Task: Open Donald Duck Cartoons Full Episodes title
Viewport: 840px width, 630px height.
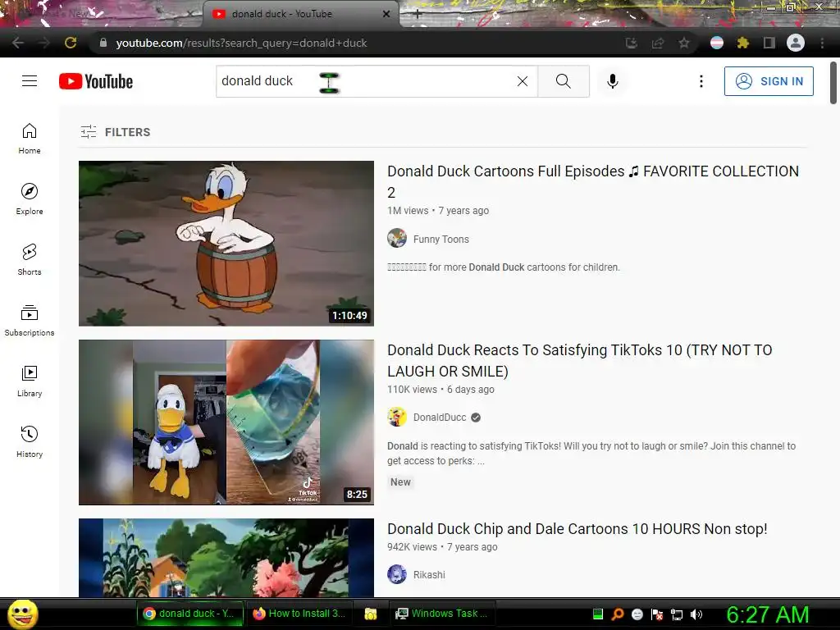Action: click(x=592, y=181)
